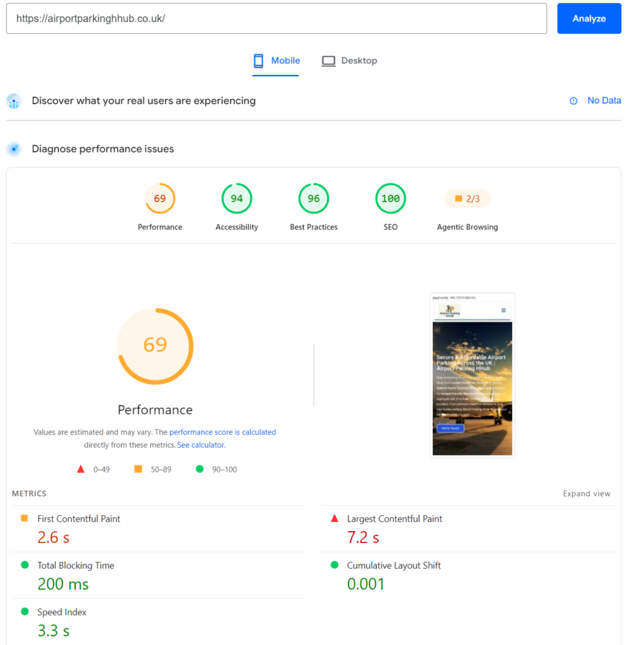This screenshot has width=644, height=645.
Task: Switch to the Desktop tab
Action: (349, 61)
